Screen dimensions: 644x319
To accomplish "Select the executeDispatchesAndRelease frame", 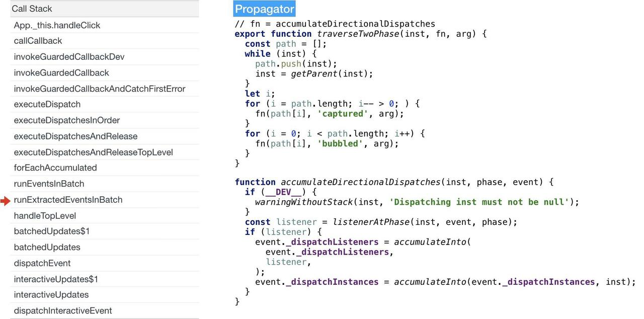I will pos(105,136).
